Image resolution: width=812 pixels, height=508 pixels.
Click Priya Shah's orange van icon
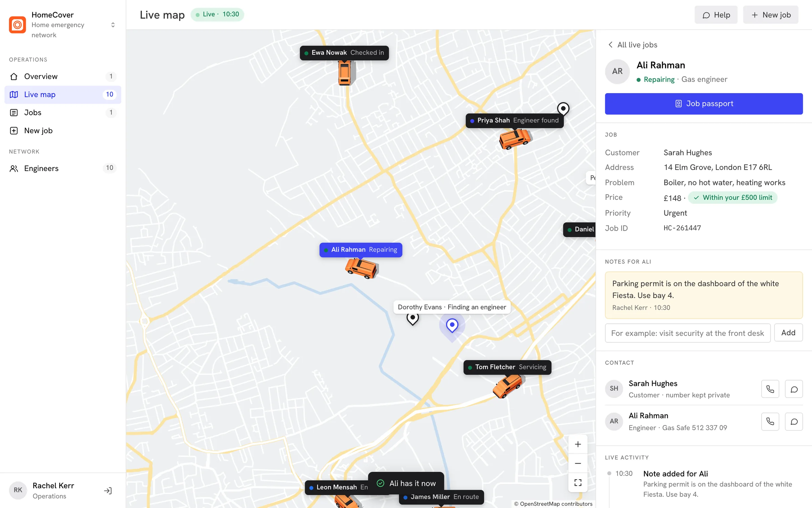pyautogui.click(x=515, y=139)
